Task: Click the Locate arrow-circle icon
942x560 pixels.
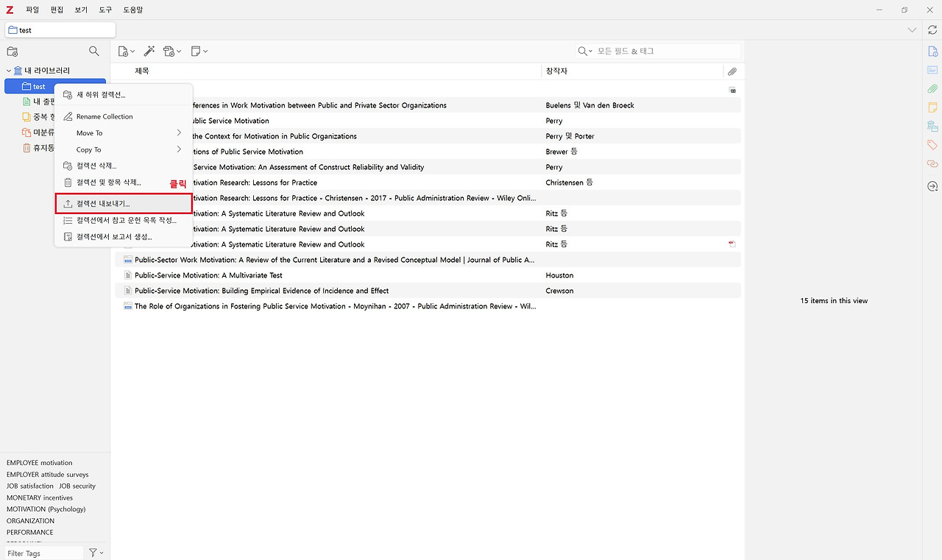Action: (932, 187)
